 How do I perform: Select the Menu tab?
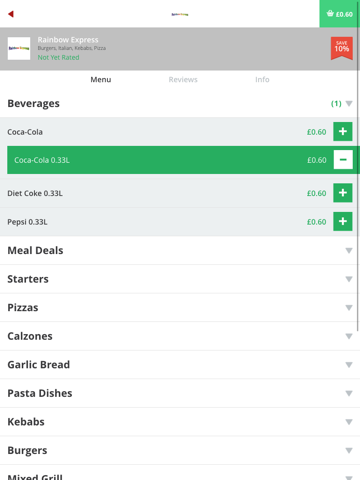tap(101, 80)
